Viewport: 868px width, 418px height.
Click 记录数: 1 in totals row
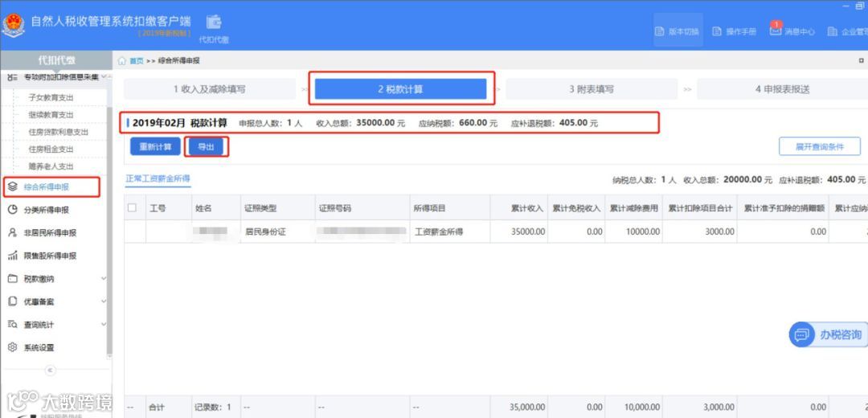(212, 407)
